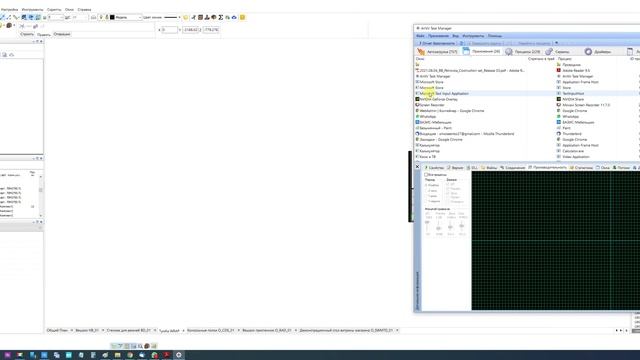Sort by the Окно column header
Screen dimensions: 640x360
point(420,59)
